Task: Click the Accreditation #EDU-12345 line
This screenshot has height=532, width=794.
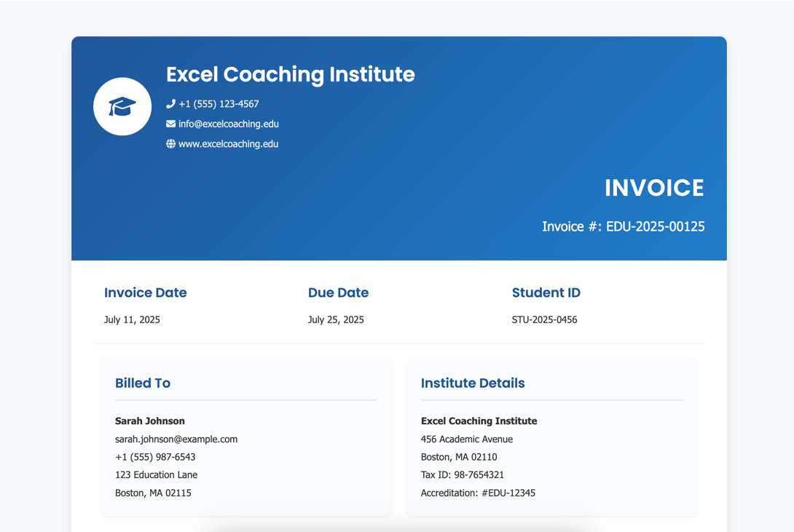Action: (478, 493)
